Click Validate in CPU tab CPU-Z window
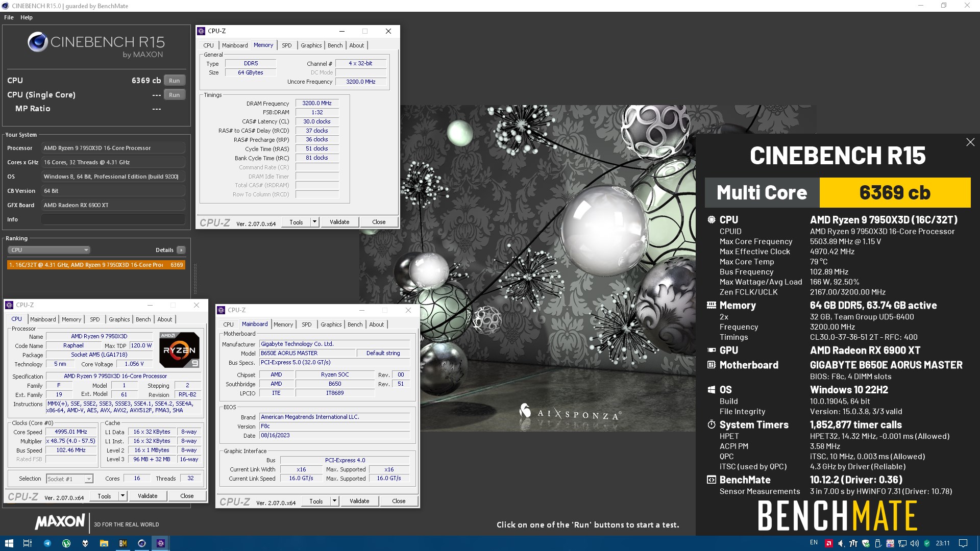Image resolution: width=980 pixels, height=551 pixels. click(x=148, y=496)
